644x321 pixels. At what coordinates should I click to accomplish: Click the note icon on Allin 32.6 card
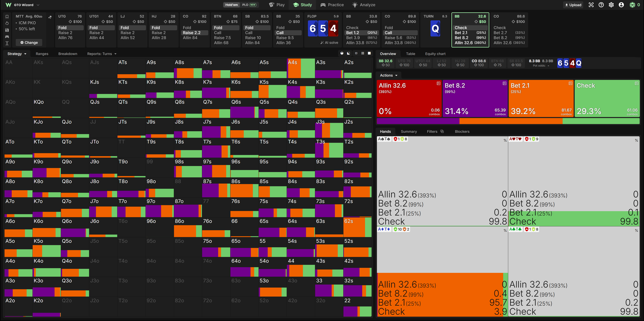click(439, 83)
